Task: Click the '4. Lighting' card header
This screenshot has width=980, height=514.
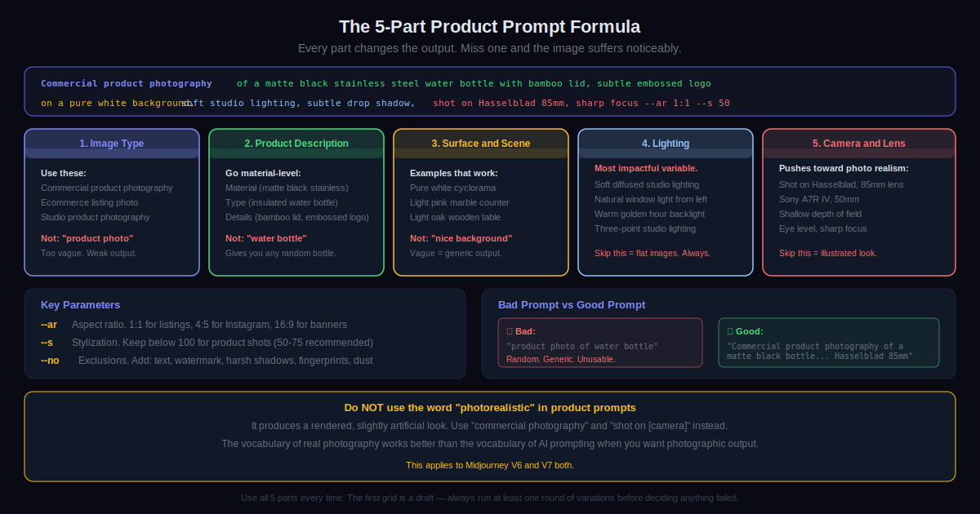Action: click(666, 144)
